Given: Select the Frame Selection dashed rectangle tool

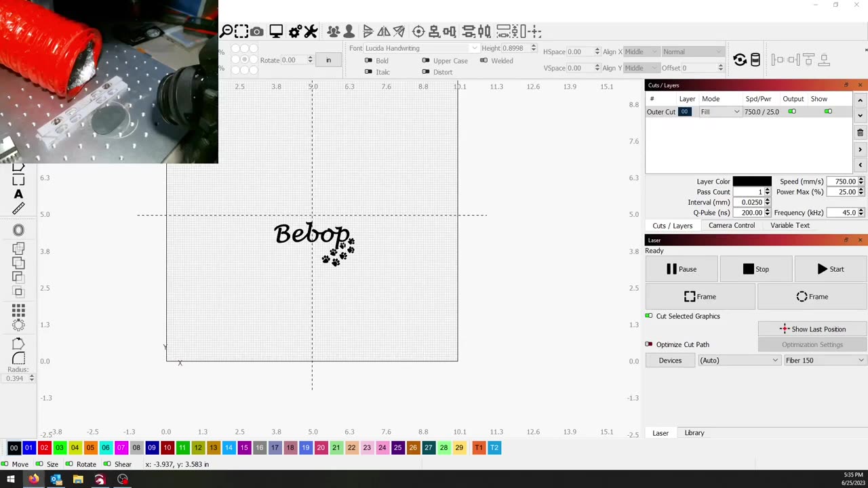Looking at the screenshot, I should pyautogui.click(x=241, y=31).
